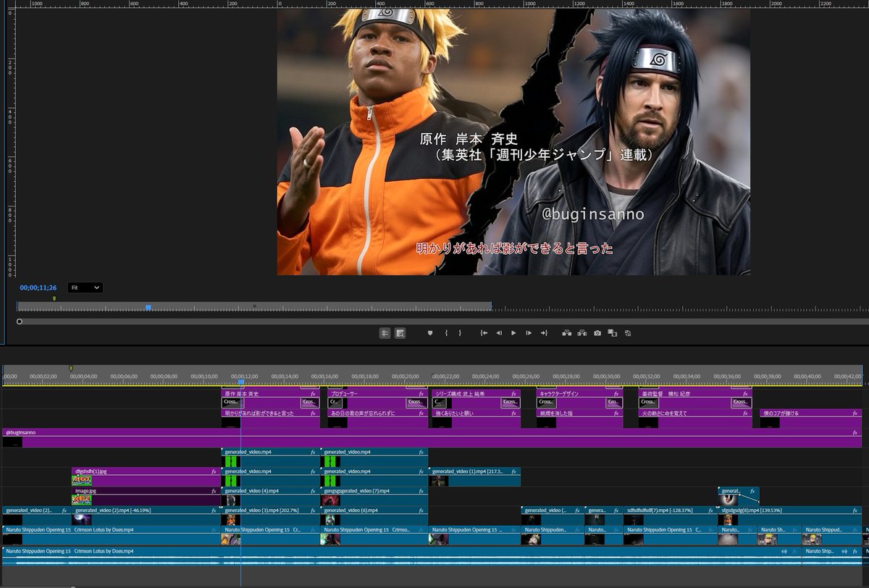Screen dimensions: 869x588
Task: Click the monitor zoom scroll handle circle
Action: 20,322
